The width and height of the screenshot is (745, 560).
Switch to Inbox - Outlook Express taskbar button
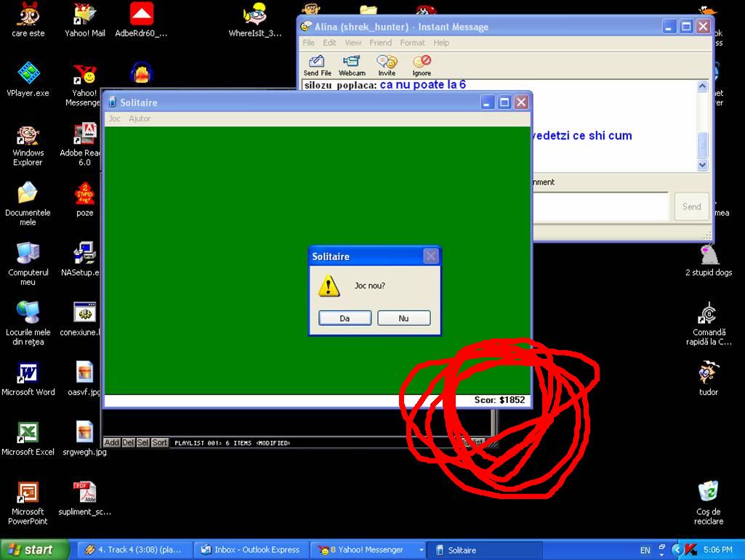[x=250, y=550]
